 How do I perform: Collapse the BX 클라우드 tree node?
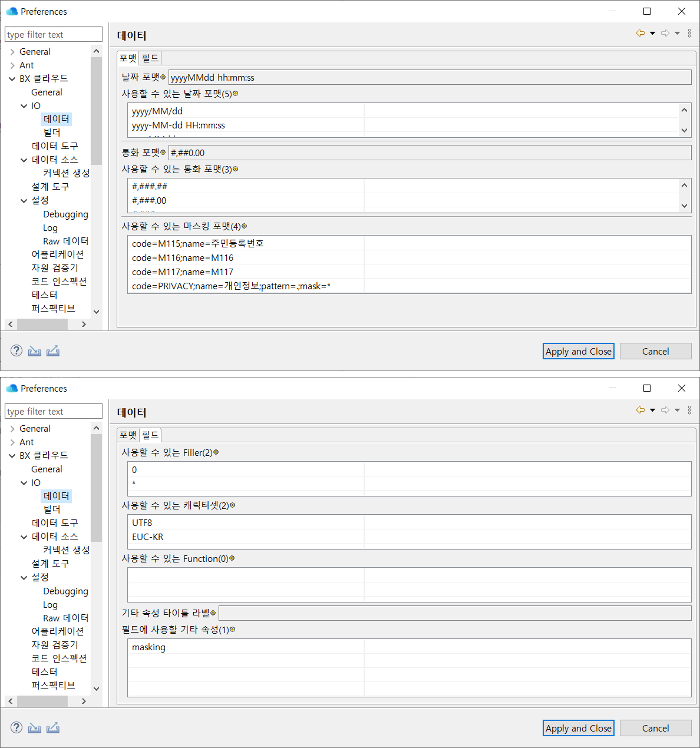(12, 79)
